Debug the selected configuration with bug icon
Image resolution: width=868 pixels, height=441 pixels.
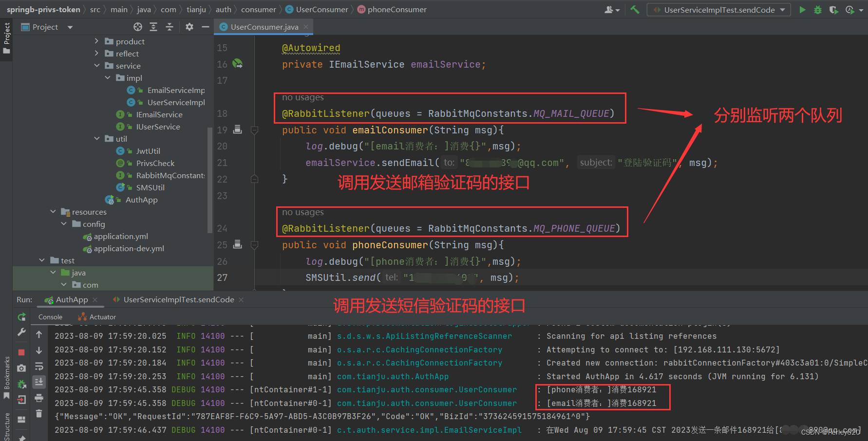coord(818,10)
